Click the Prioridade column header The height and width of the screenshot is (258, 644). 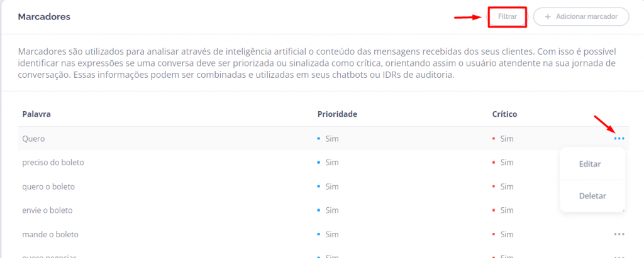point(337,114)
